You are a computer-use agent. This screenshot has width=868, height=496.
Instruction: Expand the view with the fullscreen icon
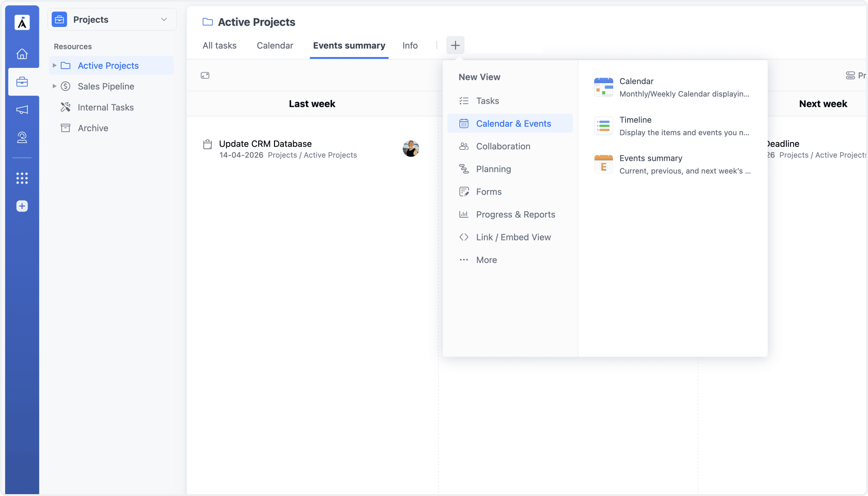tap(205, 75)
